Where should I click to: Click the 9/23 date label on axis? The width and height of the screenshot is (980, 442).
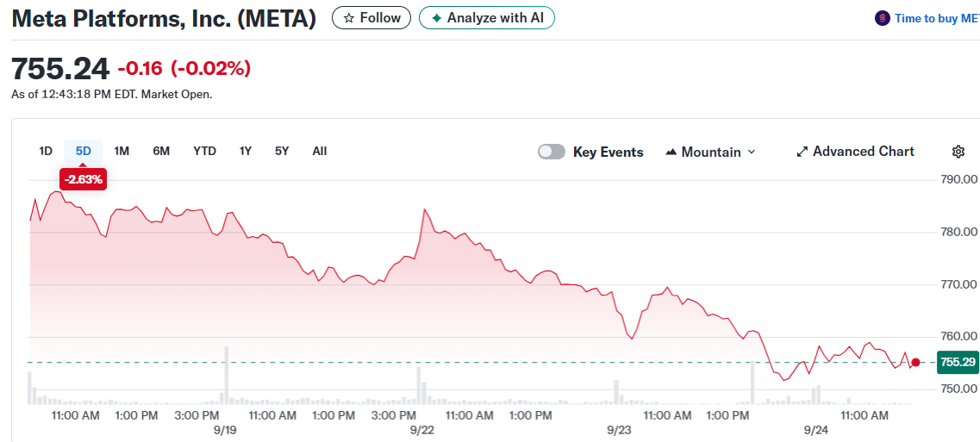click(620, 430)
